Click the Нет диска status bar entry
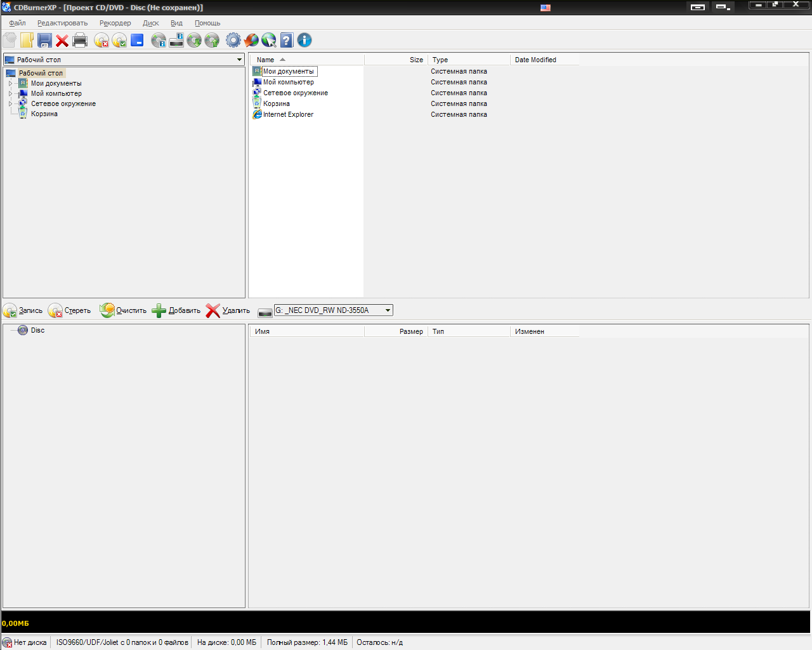This screenshot has height=650, width=812. 25,642
